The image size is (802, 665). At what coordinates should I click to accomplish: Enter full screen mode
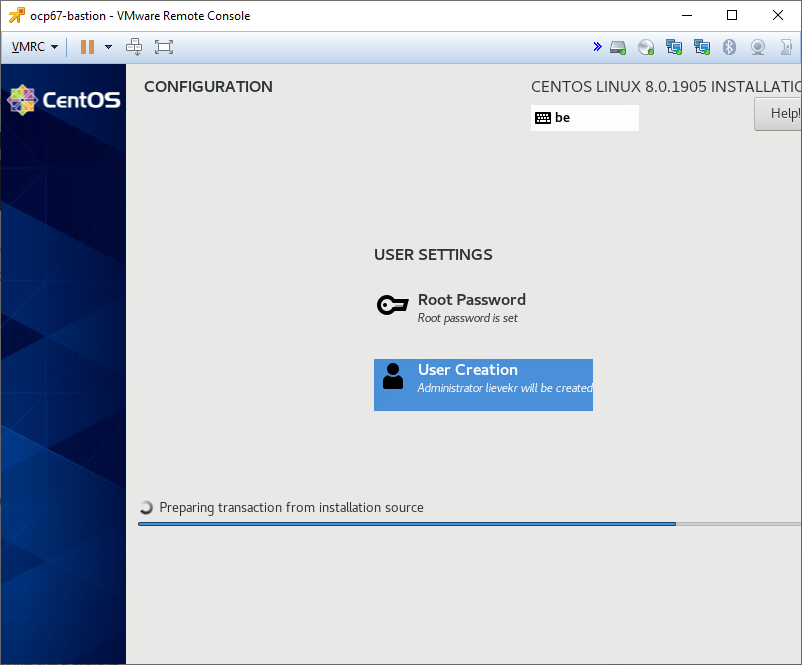[x=164, y=47]
